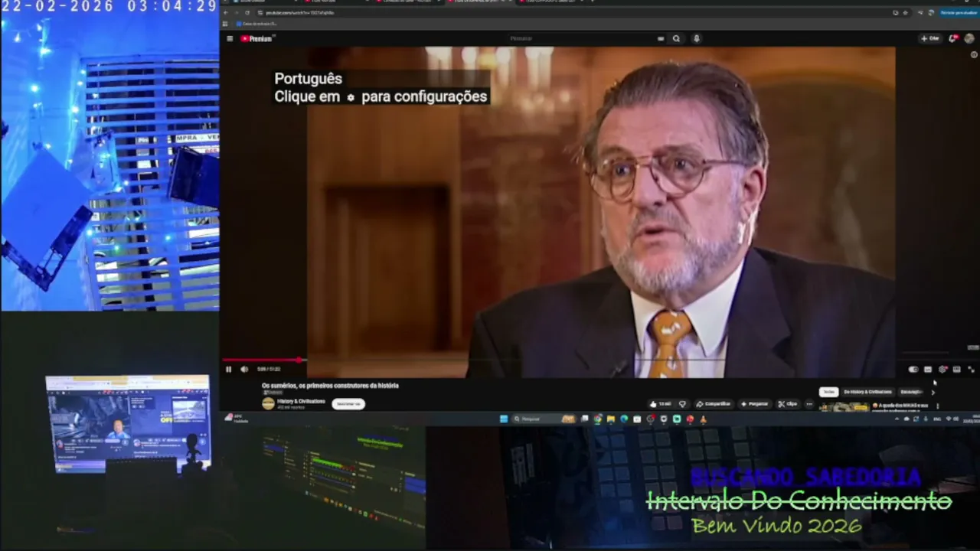Open VLC cone icon in taskbar

click(703, 419)
